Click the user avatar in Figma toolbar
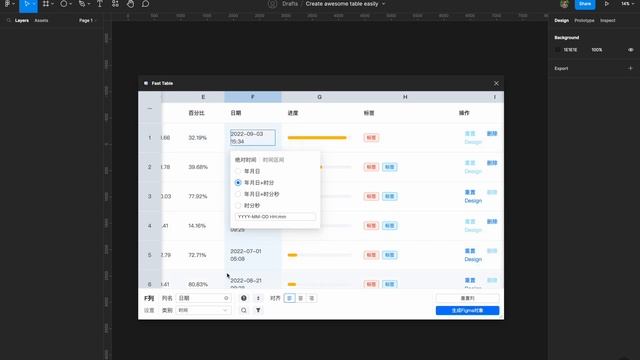Screen dimensions: 640x360 (564, 4)
